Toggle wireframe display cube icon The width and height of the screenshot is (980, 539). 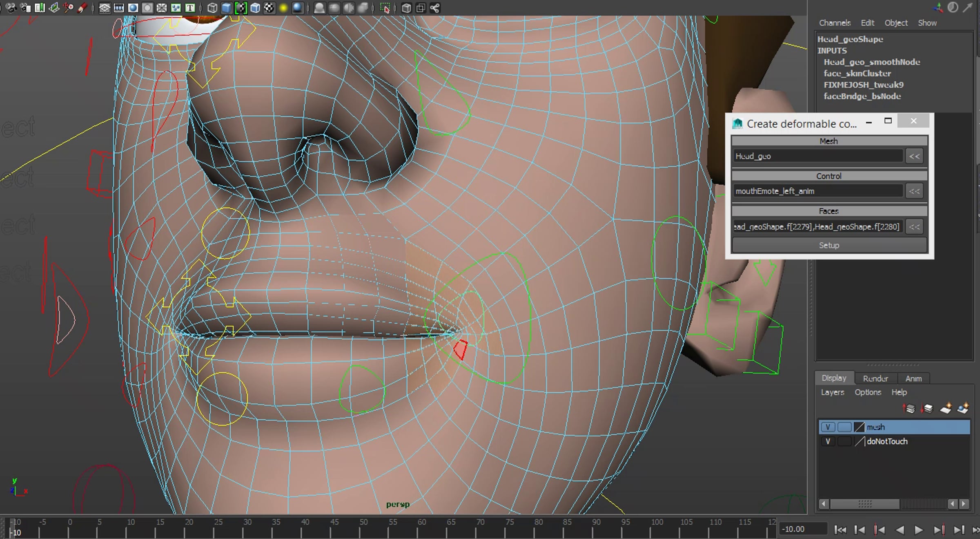pyautogui.click(x=212, y=8)
